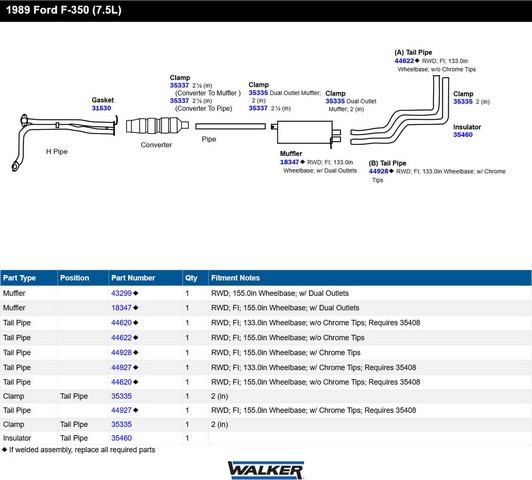Click clamp 35337 link beside the 35335 clamp
532x480 pixels.
(258, 108)
